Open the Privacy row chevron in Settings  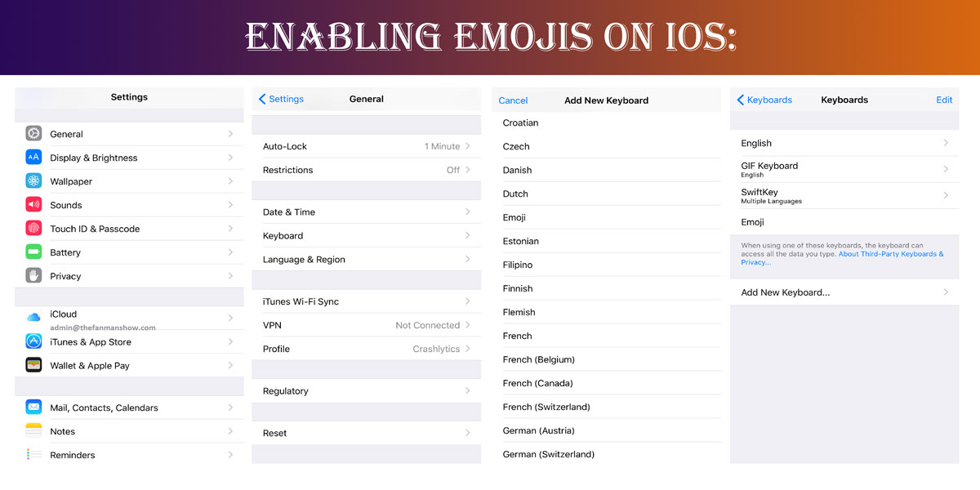coord(231,276)
